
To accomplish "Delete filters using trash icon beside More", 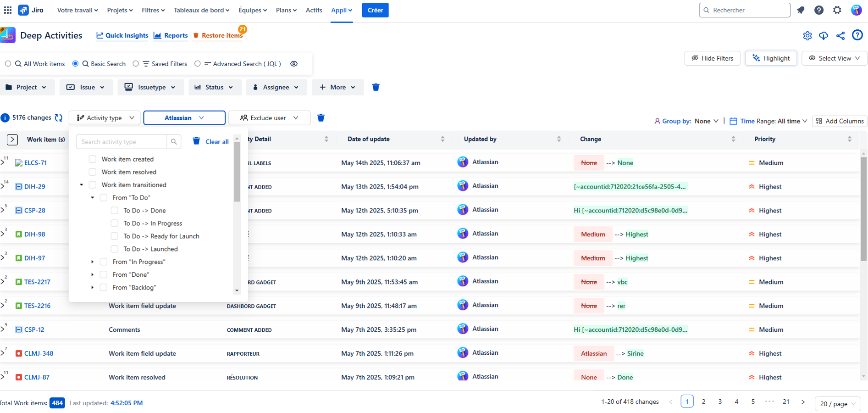I will click(376, 87).
